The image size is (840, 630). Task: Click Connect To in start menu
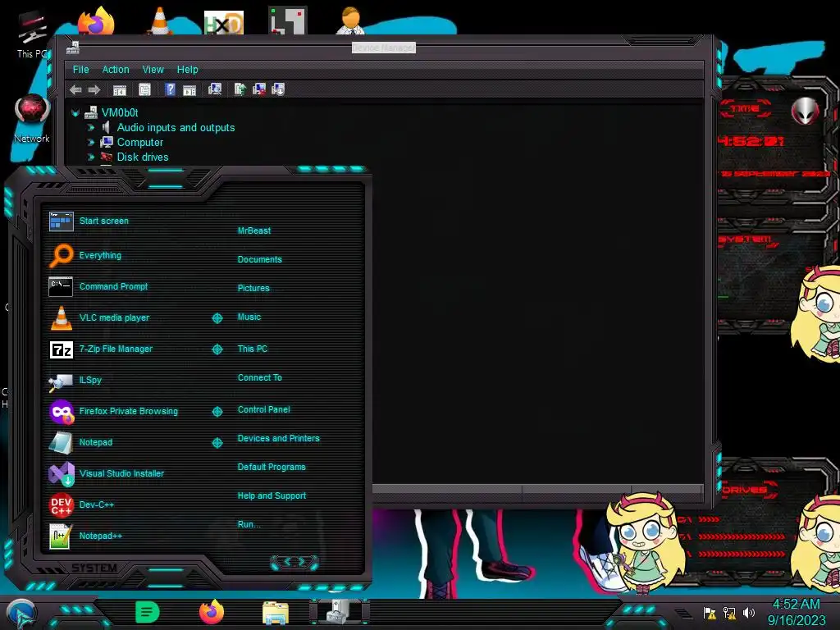[260, 377]
